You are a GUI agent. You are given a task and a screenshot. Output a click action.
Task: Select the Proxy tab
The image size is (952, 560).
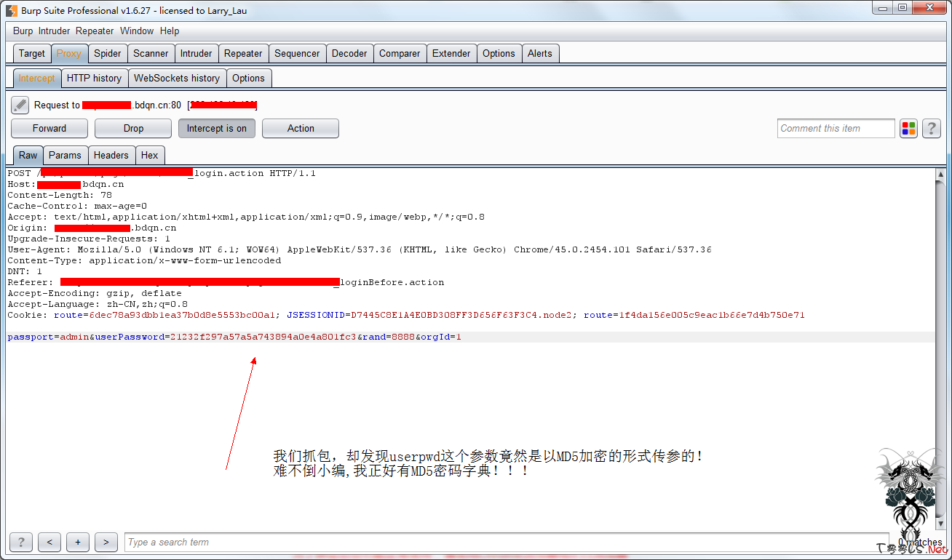tap(69, 53)
